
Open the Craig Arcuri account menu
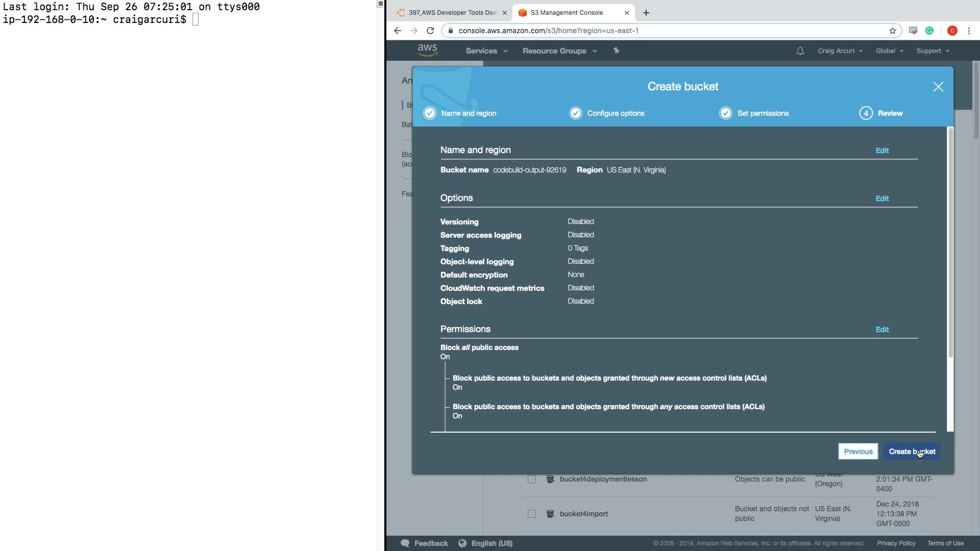[x=840, y=51]
